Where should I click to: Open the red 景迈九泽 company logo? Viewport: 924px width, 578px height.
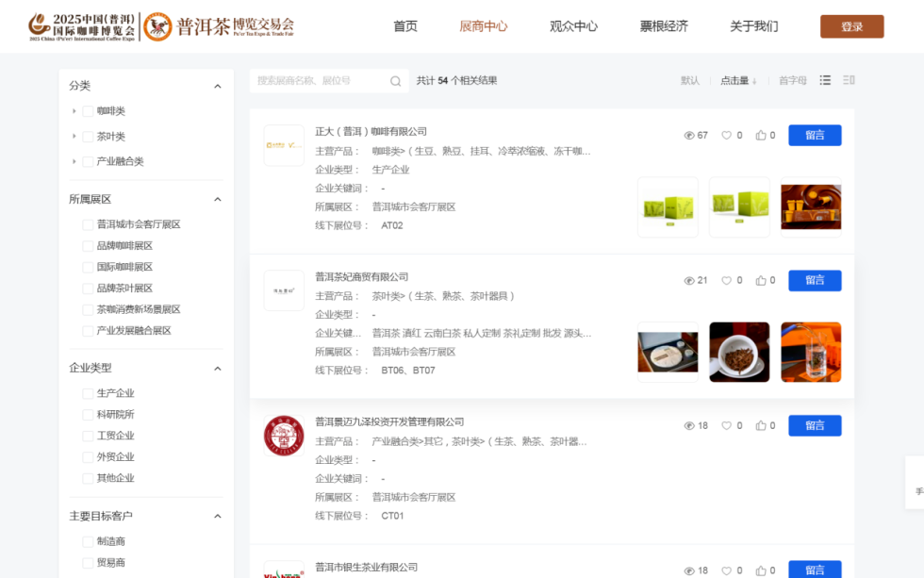click(x=284, y=436)
